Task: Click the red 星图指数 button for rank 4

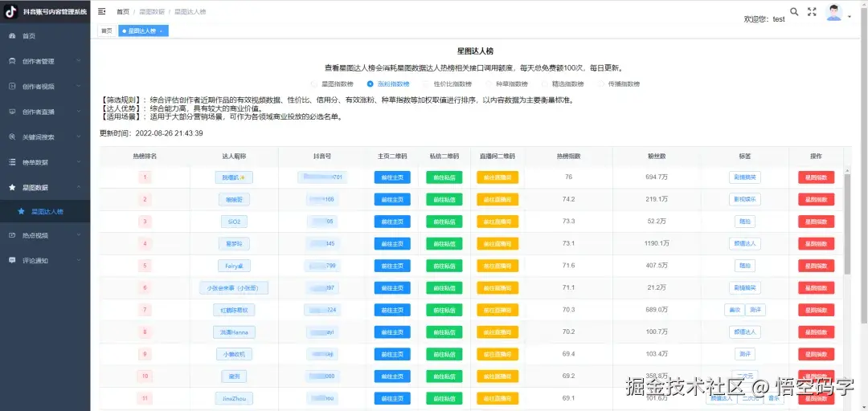Action: [816, 244]
